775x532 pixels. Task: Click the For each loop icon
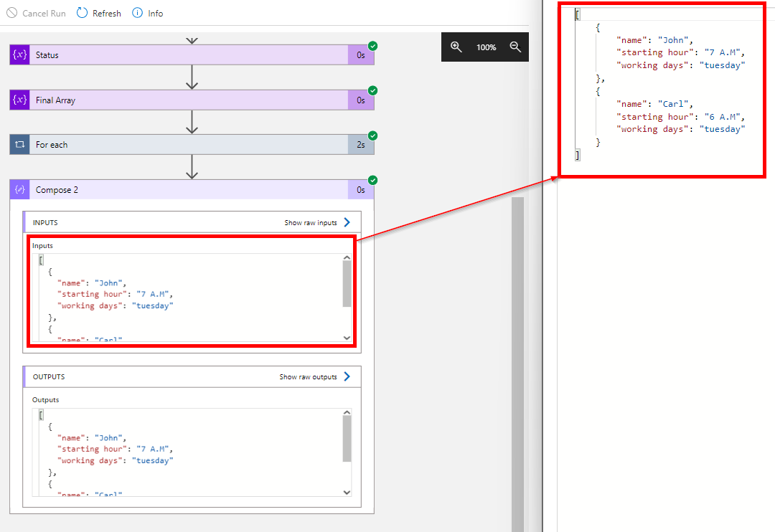20,145
